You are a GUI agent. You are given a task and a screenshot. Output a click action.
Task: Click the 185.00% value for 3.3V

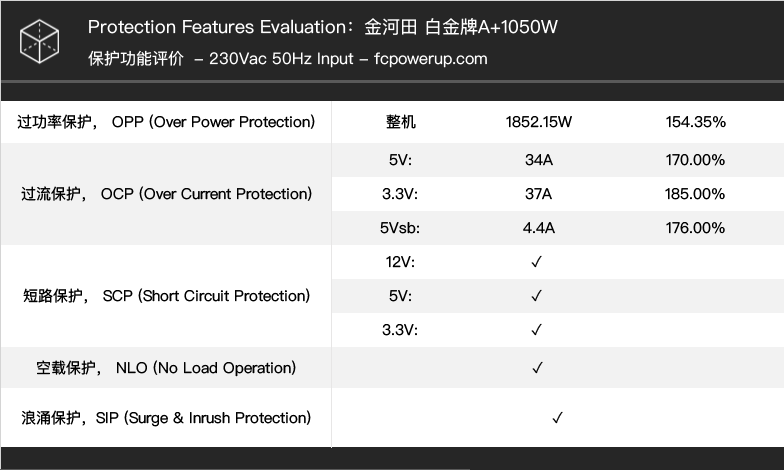pyautogui.click(x=694, y=194)
